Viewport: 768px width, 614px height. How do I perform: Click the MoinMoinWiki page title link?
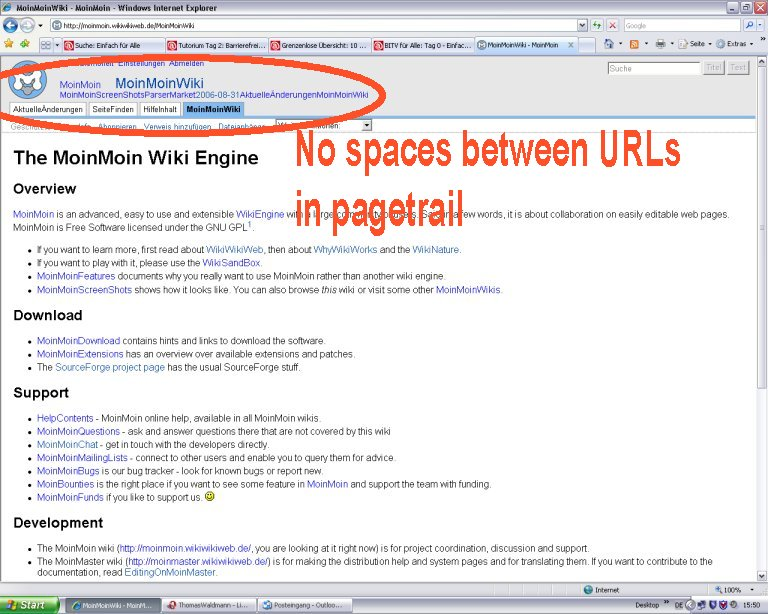[x=159, y=83]
